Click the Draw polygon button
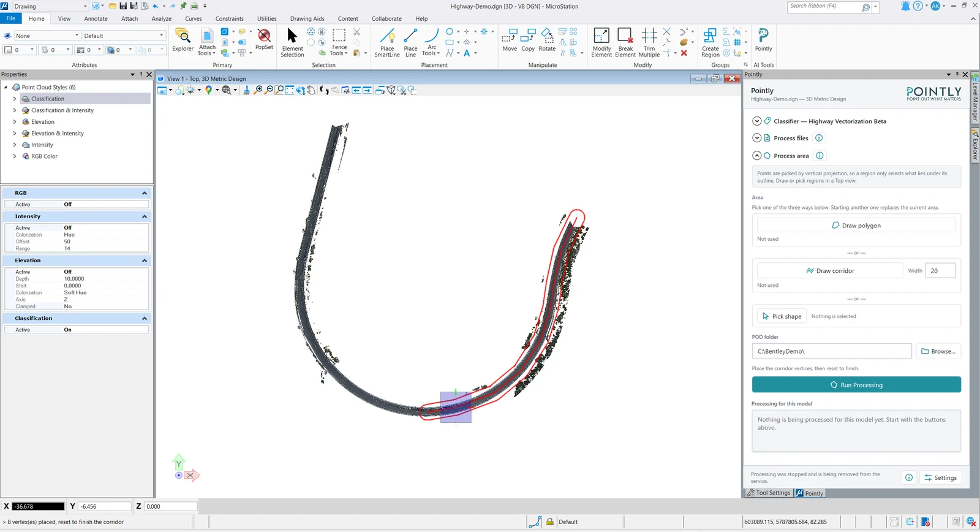This screenshot has height=532, width=980. (856, 226)
